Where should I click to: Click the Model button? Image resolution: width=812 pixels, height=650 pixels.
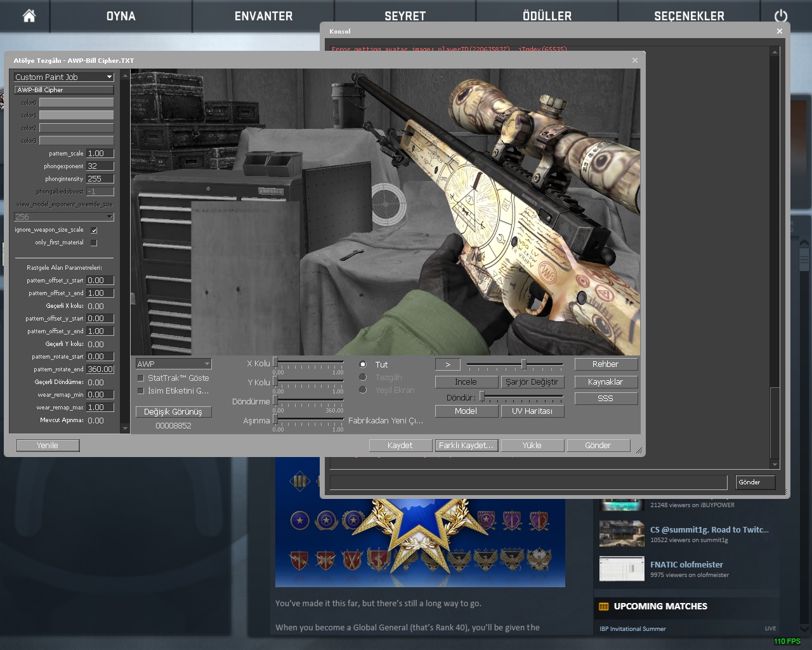pyautogui.click(x=466, y=411)
